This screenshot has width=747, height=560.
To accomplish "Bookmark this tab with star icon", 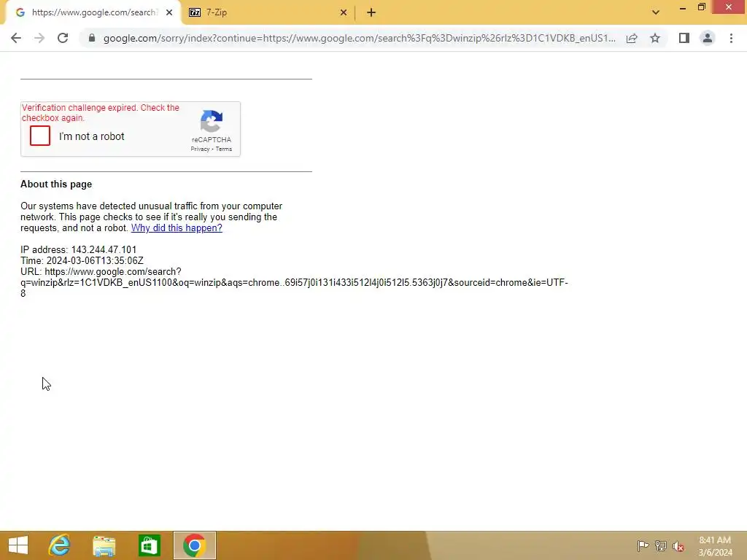I will tap(655, 38).
